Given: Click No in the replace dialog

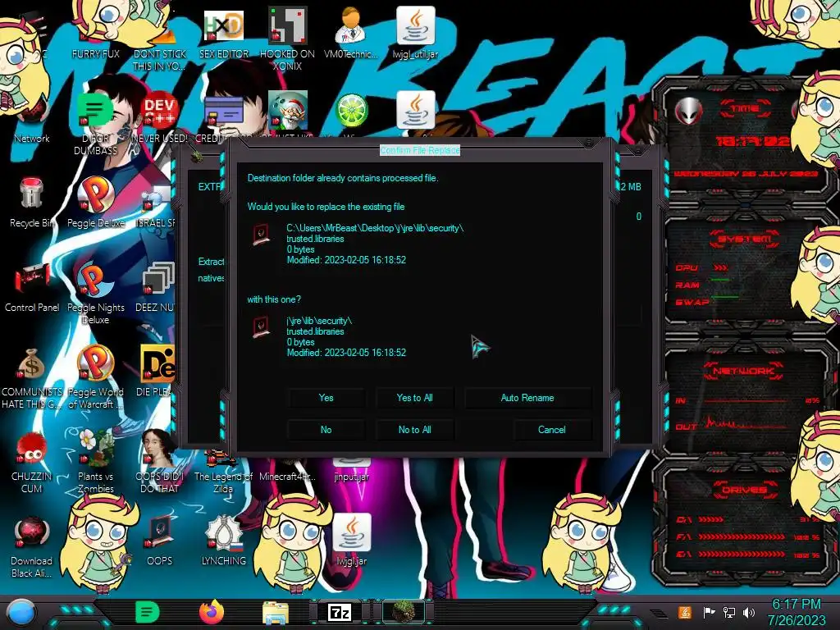Looking at the screenshot, I should click(x=326, y=430).
